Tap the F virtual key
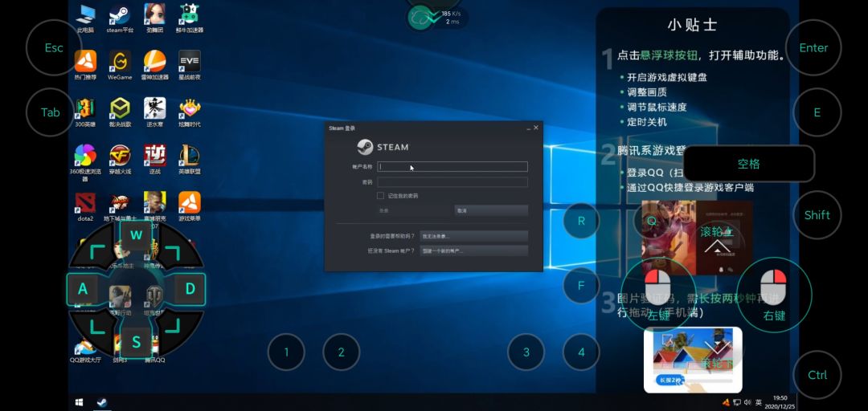868x411 pixels. coord(581,286)
